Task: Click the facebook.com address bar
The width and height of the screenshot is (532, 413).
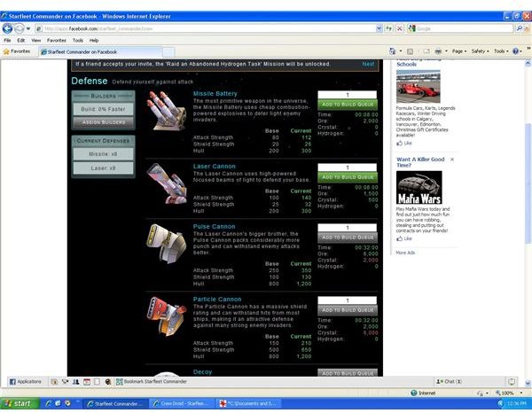Action: pos(206,29)
